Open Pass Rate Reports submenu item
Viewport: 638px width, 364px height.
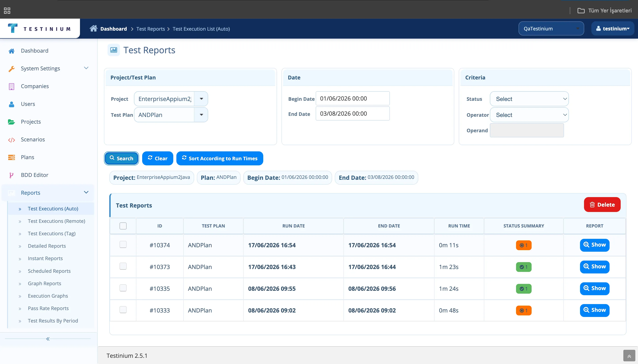(48, 308)
